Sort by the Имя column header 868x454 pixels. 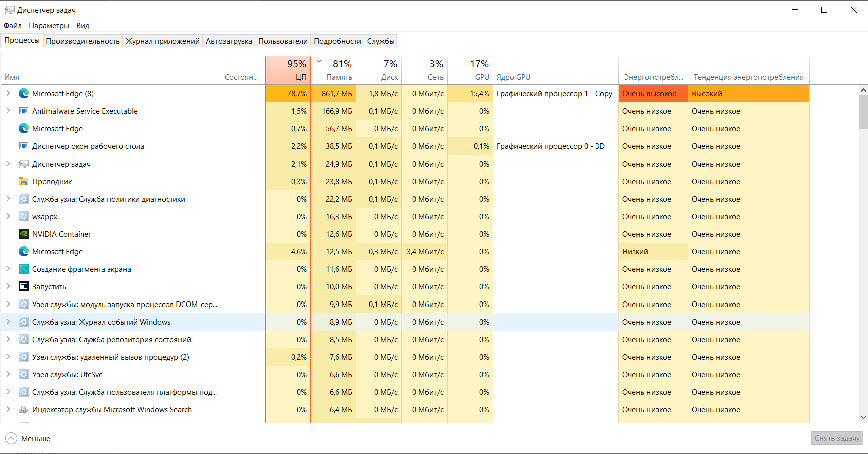coord(110,70)
